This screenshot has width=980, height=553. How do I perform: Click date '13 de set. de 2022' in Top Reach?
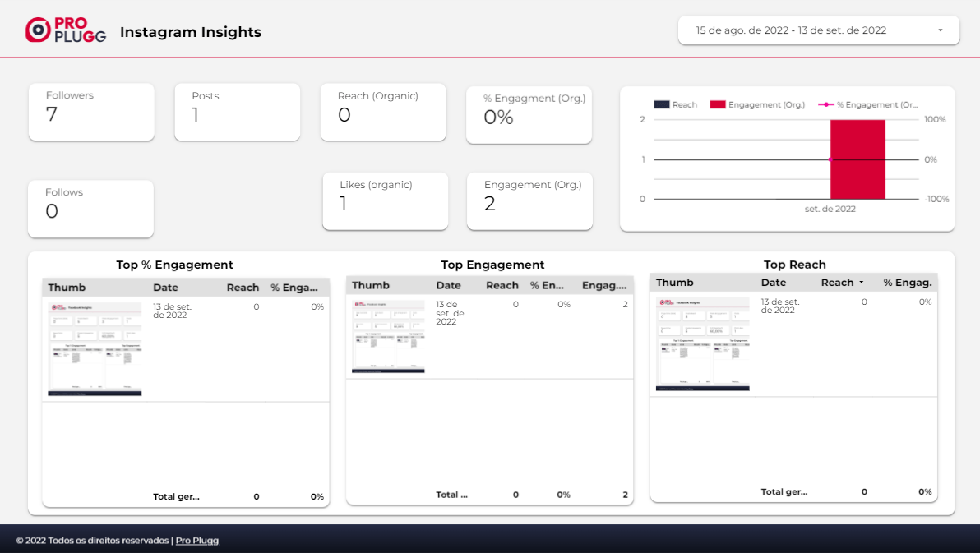click(780, 306)
